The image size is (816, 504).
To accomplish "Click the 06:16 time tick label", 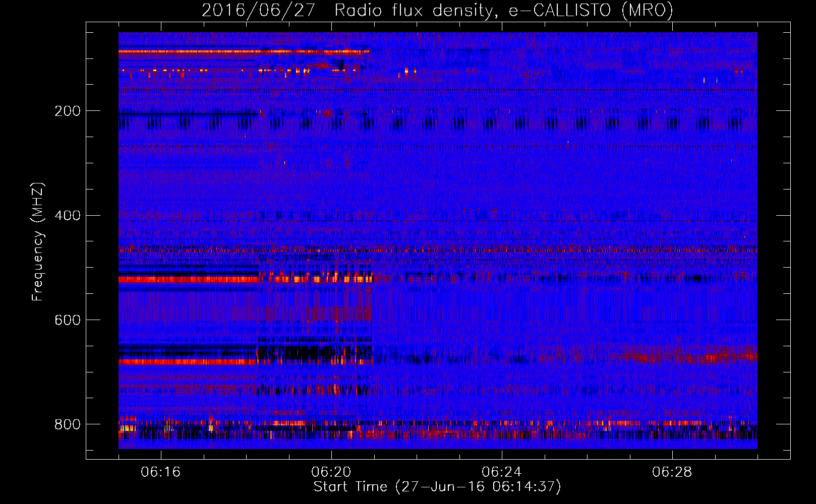I will tap(160, 472).
